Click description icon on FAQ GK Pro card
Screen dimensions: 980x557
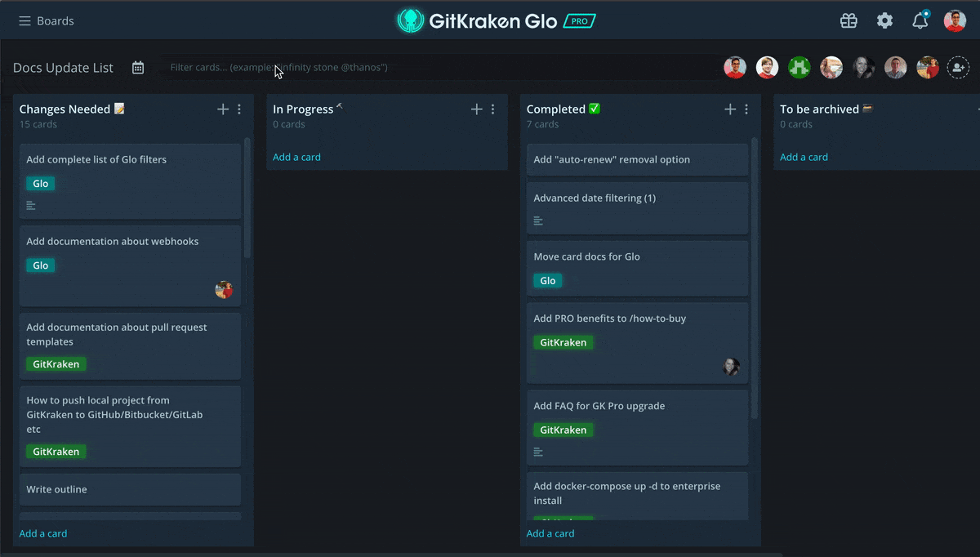[x=538, y=452]
